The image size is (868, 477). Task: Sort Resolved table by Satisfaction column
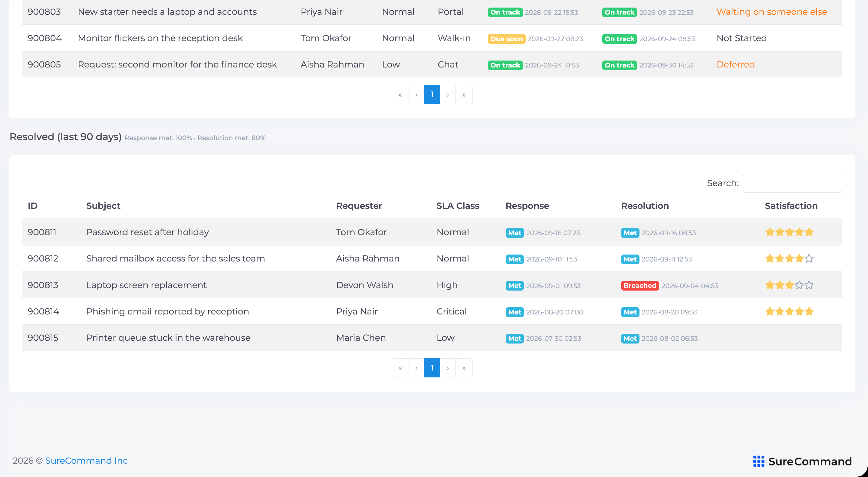pyautogui.click(x=791, y=206)
